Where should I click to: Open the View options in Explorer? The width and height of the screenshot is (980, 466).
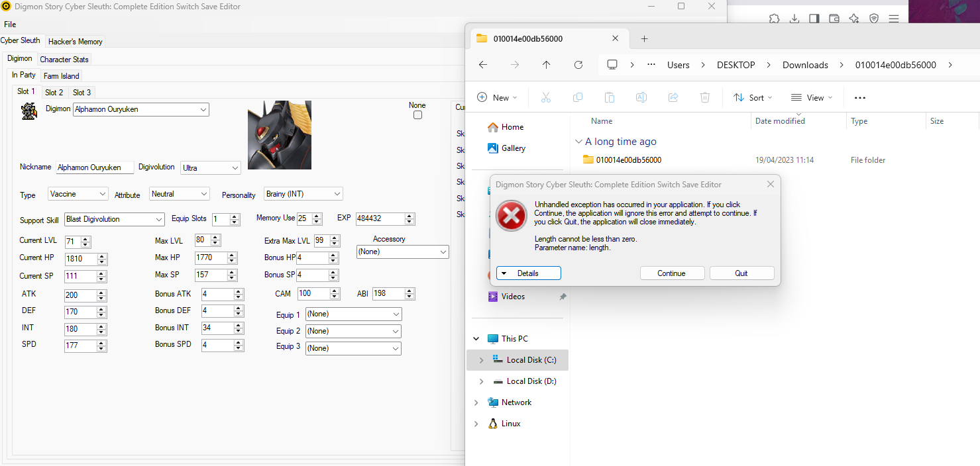(812, 97)
